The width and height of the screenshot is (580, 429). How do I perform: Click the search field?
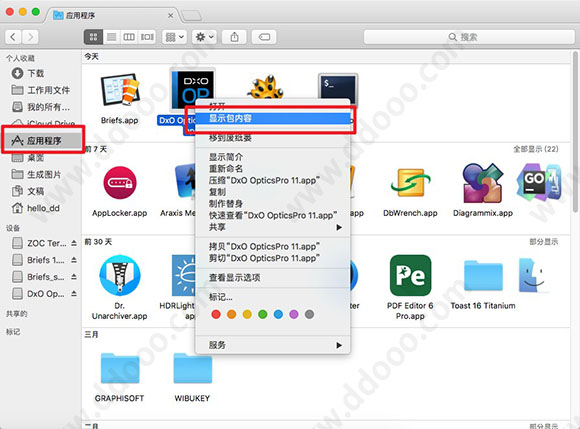(469, 37)
